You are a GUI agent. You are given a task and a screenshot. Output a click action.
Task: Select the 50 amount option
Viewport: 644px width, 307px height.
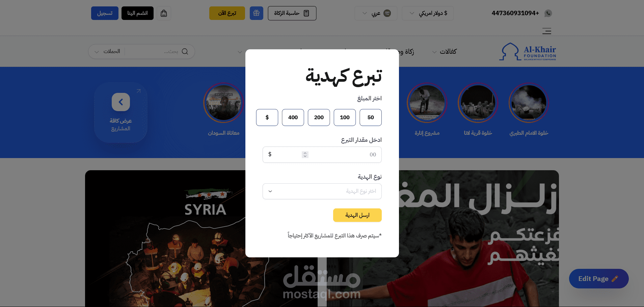pyautogui.click(x=371, y=118)
